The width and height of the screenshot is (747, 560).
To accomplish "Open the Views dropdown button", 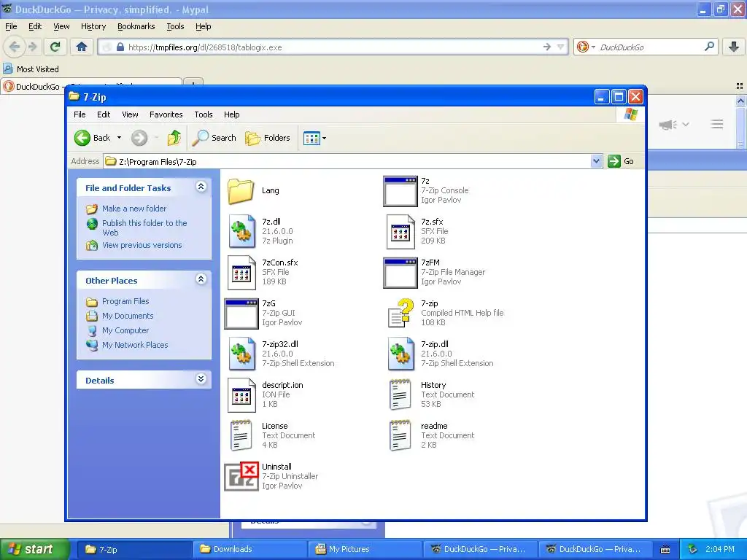I will 314,139.
